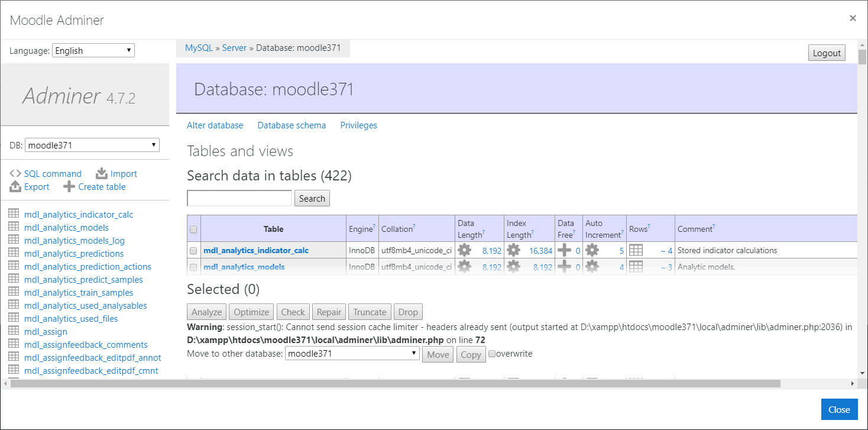The height and width of the screenshot is (430, 868).
Task: Click the Logout button
Action: tap(827, 53)
